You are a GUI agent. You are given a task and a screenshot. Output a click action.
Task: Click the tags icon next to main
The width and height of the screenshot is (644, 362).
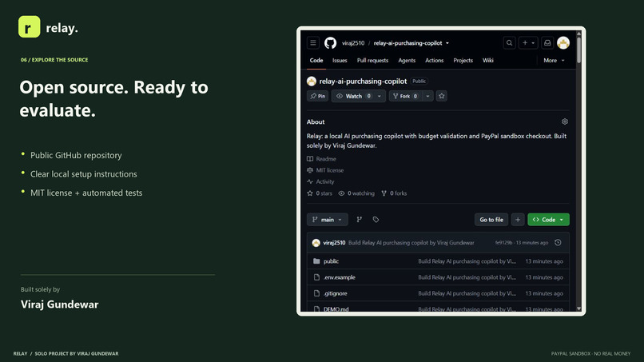click(x=376, y=220)
